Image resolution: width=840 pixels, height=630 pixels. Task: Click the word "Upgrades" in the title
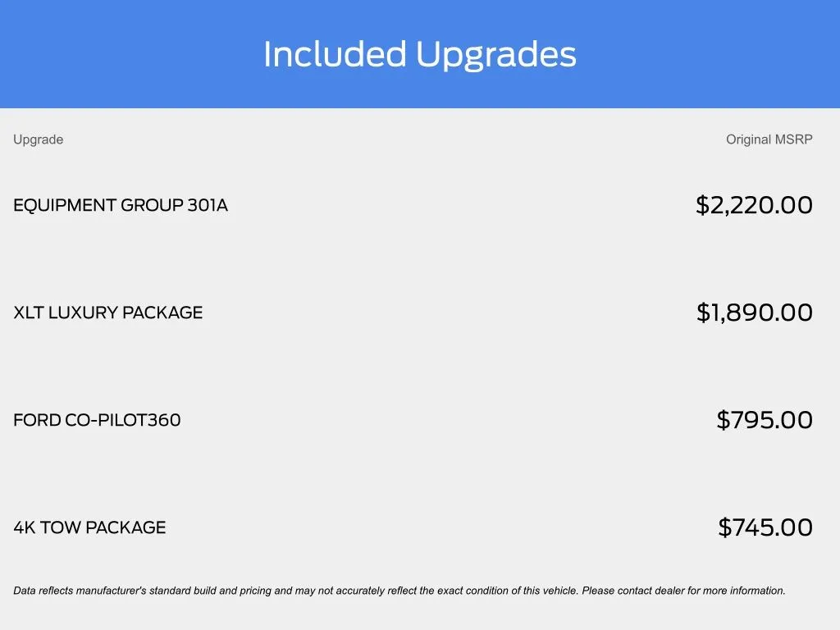pos(495,56)
